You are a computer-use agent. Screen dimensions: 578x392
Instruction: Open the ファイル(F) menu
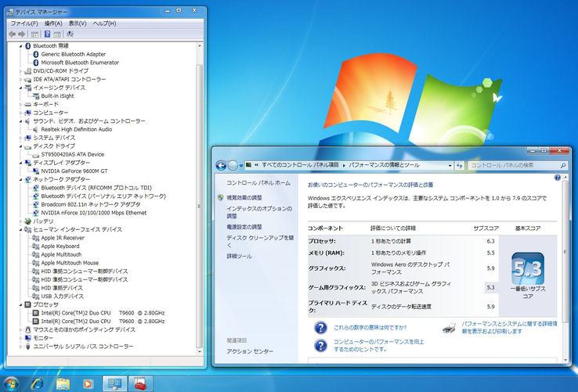pyautogui.click(x=24, y=23)
